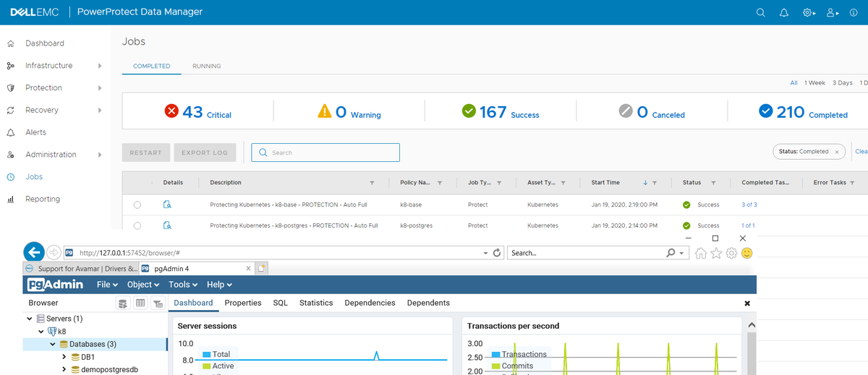Open the browser tools gear icon

tap(731, 253)
